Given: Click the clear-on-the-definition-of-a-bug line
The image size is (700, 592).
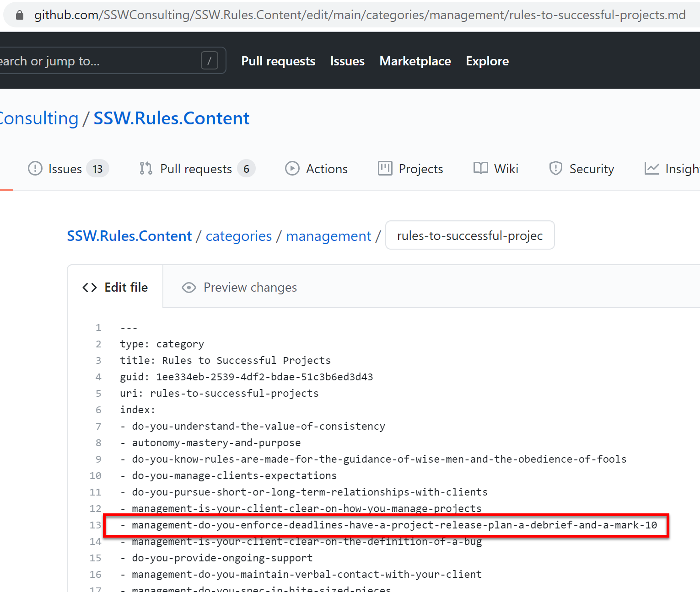Looking at the screenshot, I should click(x=301, y=541).
